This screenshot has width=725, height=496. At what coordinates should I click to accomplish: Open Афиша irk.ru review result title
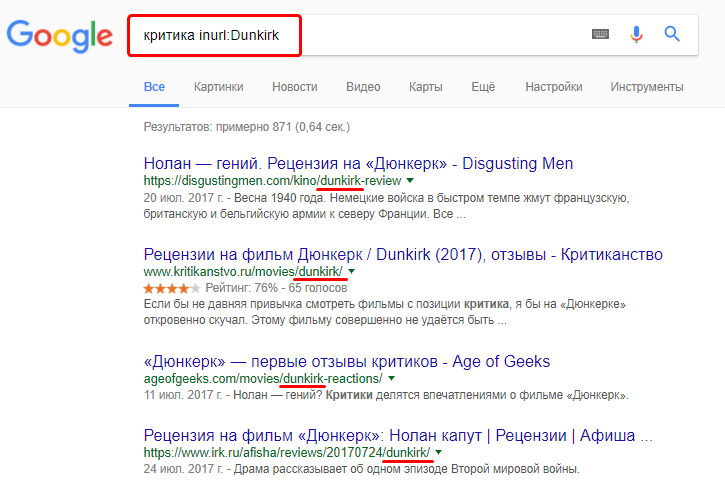[x=398, y=435]
